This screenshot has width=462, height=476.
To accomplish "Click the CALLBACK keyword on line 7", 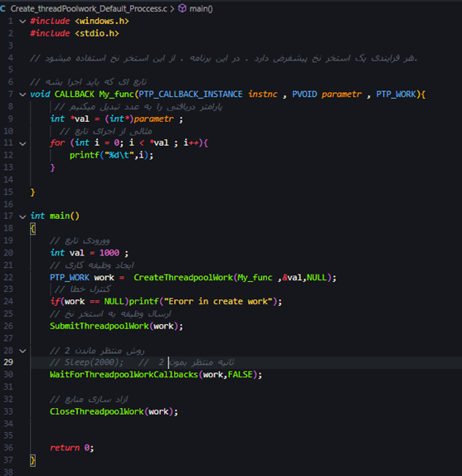I will [x=75, y=94].
